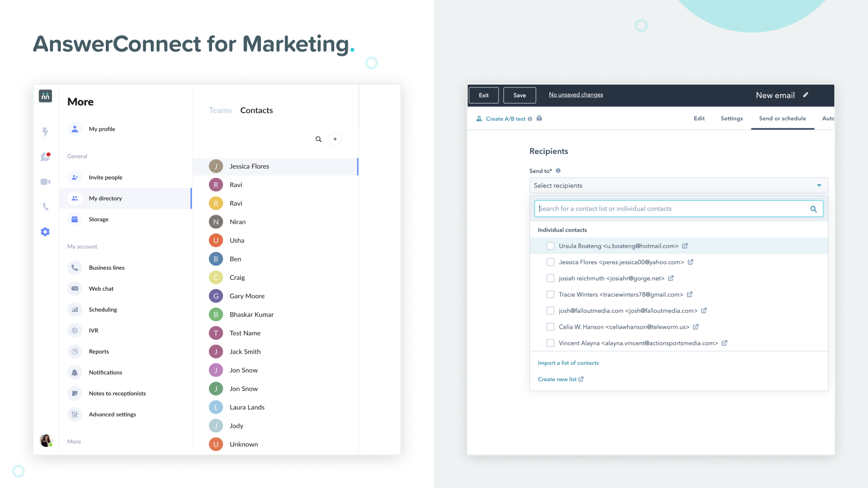Click the chat bubble icon with notification dot

tap(46, 157)
